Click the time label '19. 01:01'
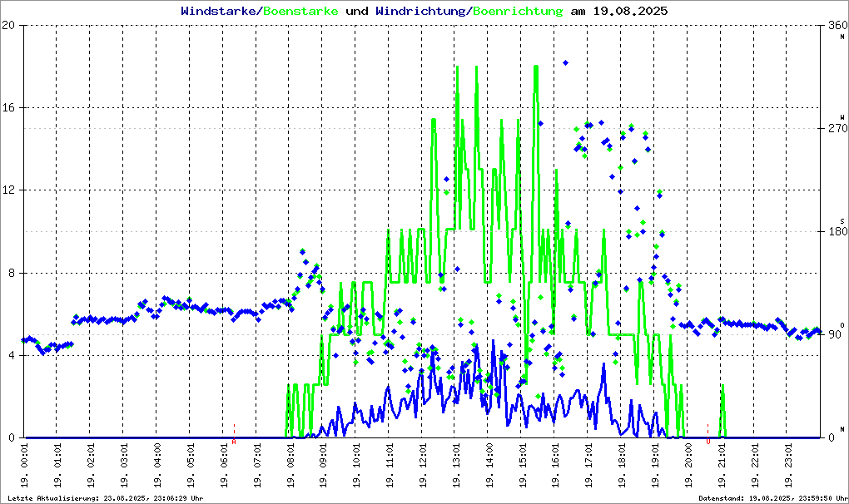This screenshot has height=504, width=849. click(x=57, y=466)
